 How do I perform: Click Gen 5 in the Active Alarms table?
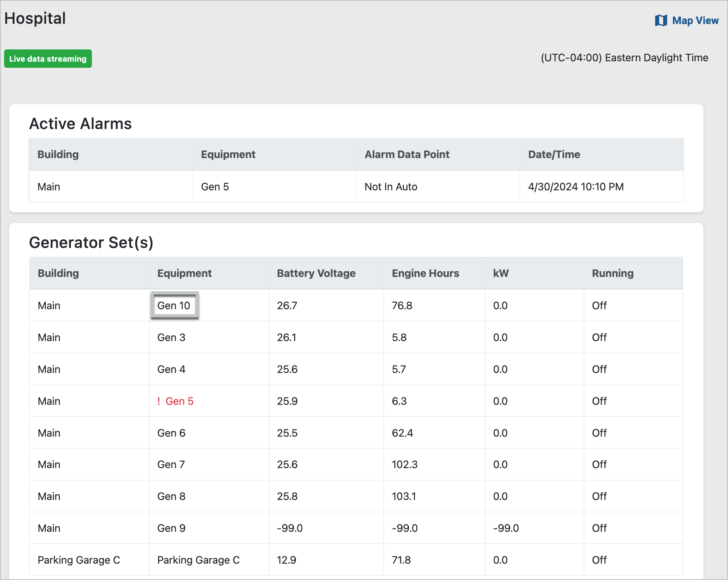click(x=215, y=187)
